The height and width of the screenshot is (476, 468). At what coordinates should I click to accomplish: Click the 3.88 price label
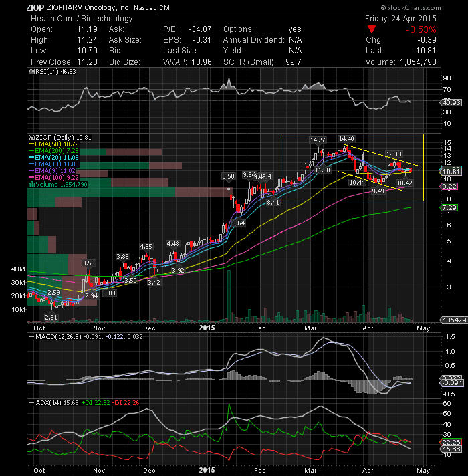tap(122, 257)
